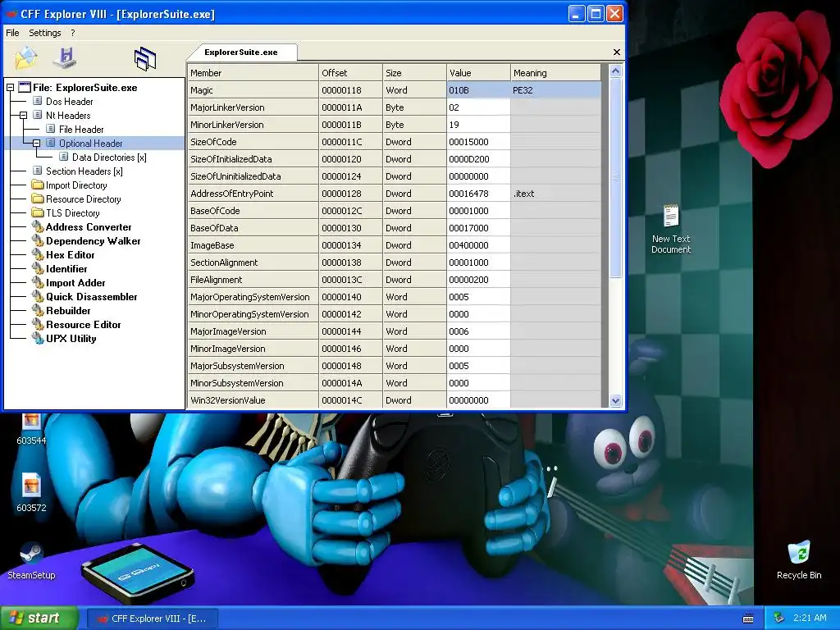Click the Size column header

coord(414,73)
